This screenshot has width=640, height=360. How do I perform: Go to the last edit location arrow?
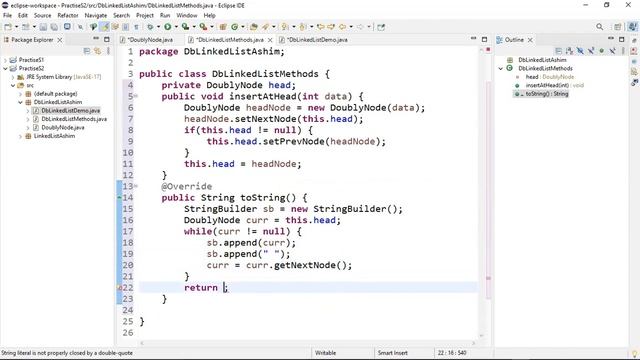(x=320, y=27)
